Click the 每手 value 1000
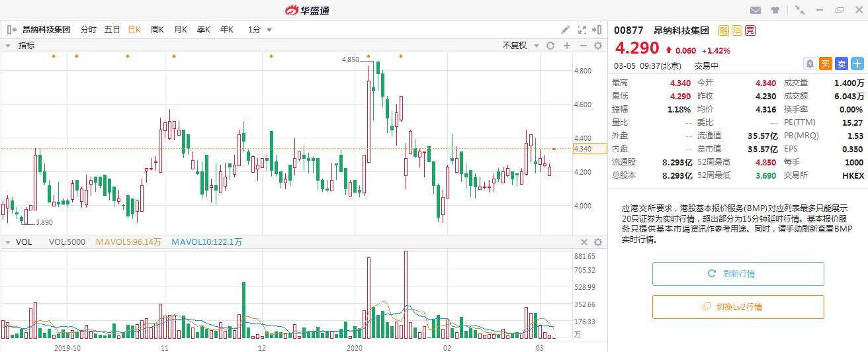This screenshot has height=352, width=868. point(855,162)
